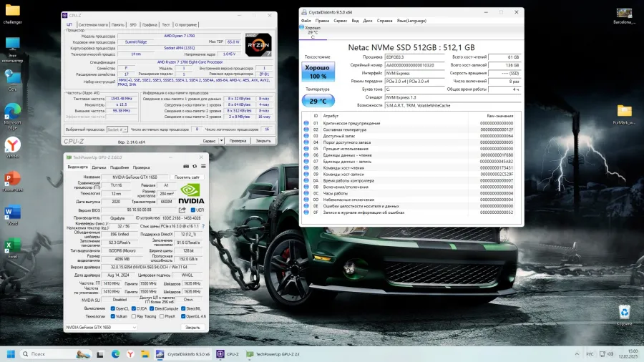644x362 pixels.
Task: Open the NVIDIA GeForce GTX 1650 GPU selector dropdown
Action: tap(101, 328)
